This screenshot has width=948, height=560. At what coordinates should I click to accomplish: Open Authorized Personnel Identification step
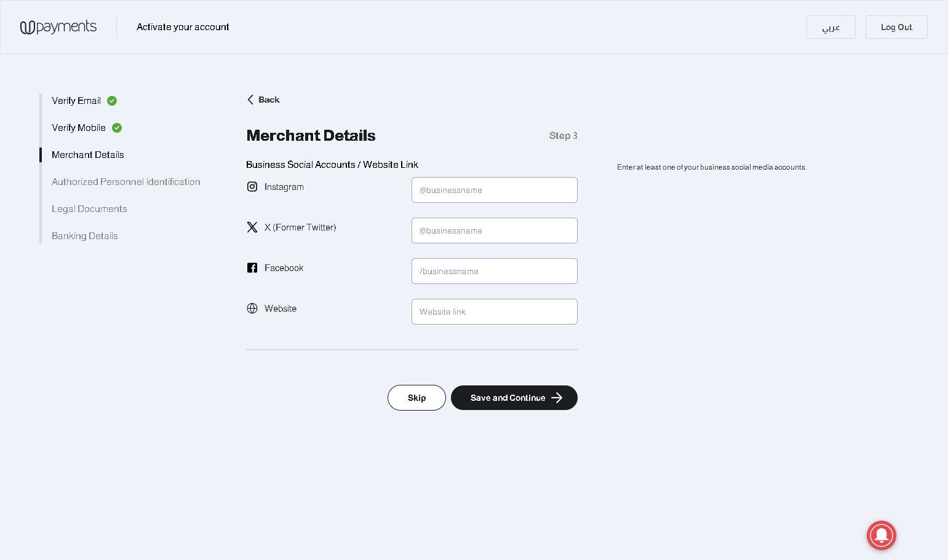coord(126,182)
